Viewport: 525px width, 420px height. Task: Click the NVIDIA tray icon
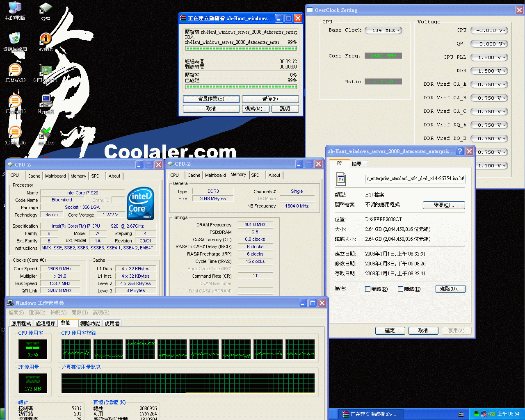pos(491,414)
